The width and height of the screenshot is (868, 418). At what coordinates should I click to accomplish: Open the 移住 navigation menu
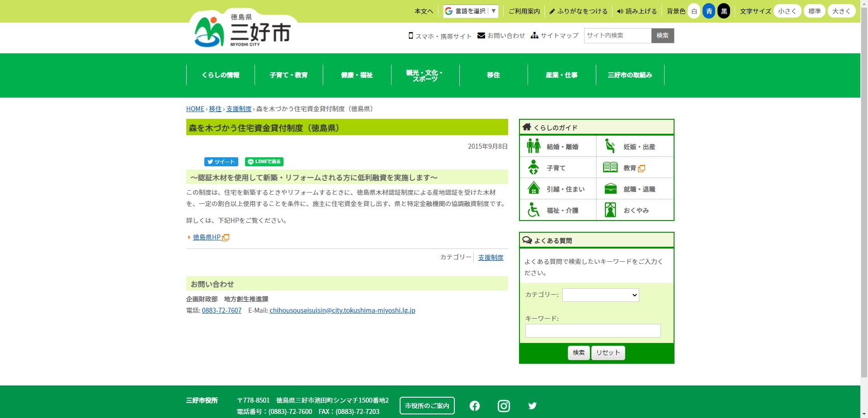pos(493,75)
